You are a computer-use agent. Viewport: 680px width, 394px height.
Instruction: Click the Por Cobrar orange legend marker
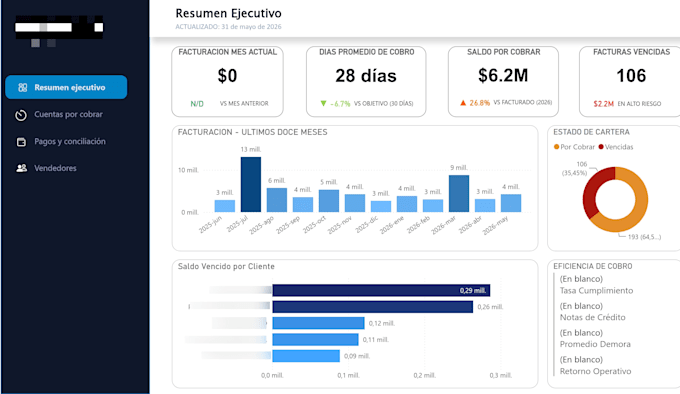point(556,147)
